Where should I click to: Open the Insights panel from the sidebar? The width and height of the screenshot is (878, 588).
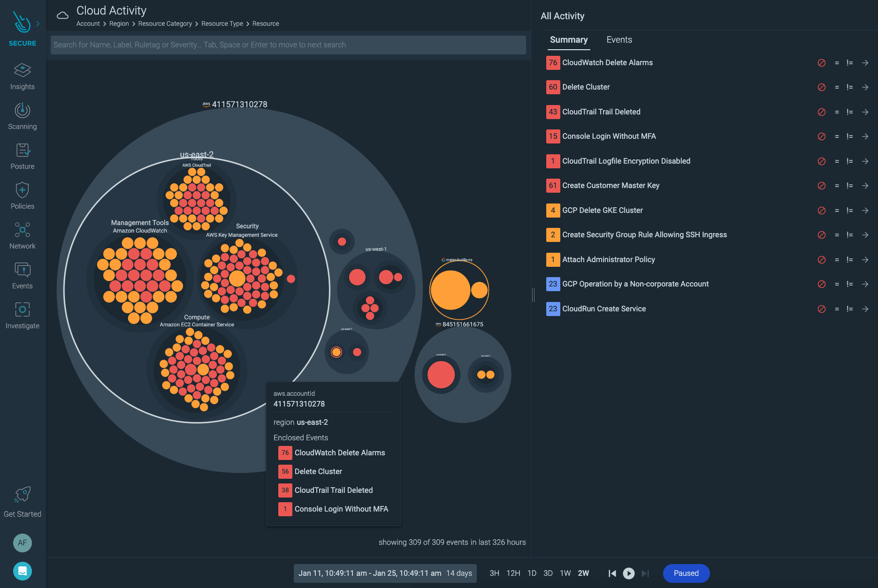22,75
